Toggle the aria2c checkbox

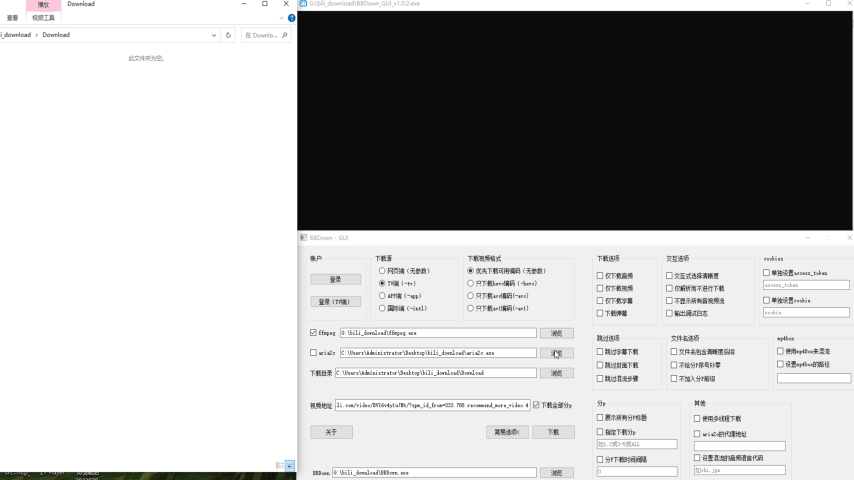click(313, 353)
